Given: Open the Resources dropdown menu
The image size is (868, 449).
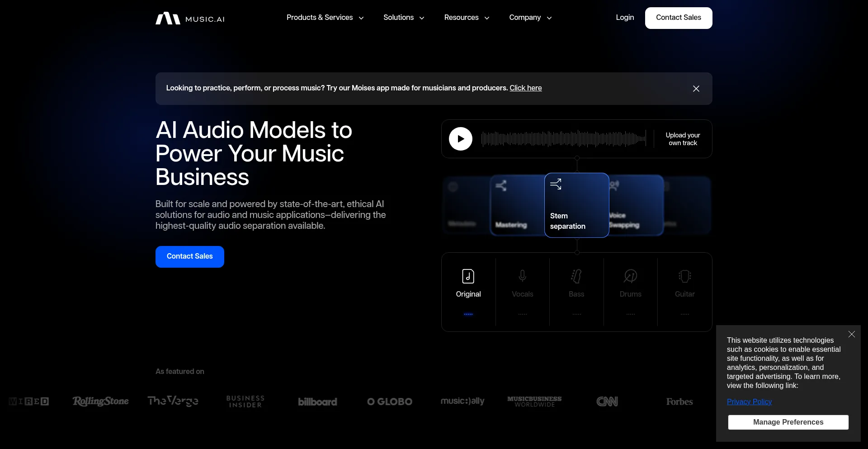Looking at the screenshot, I should (x=467, y=18).
